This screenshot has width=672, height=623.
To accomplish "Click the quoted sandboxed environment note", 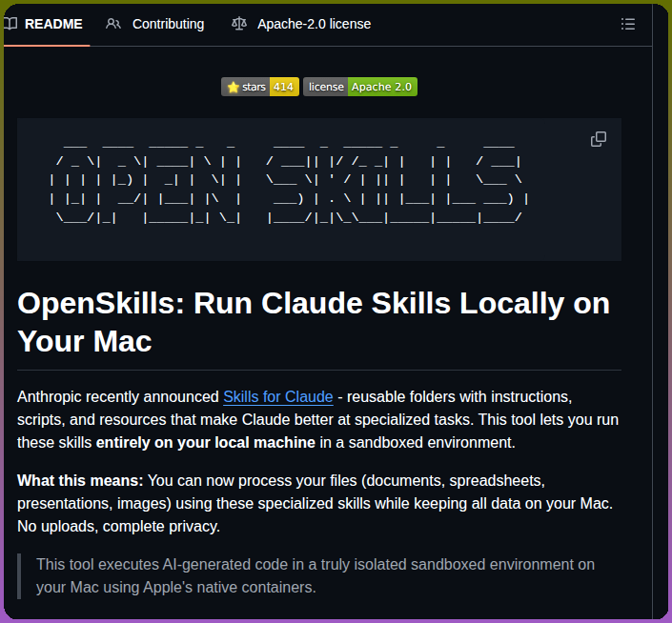I will click(316, 576).
